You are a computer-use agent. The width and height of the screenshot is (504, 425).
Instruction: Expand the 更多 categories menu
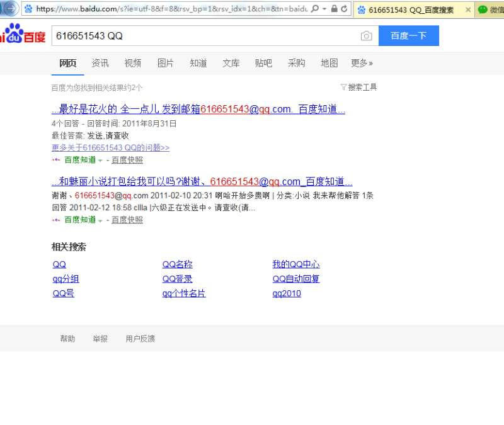tap(362, 63)
